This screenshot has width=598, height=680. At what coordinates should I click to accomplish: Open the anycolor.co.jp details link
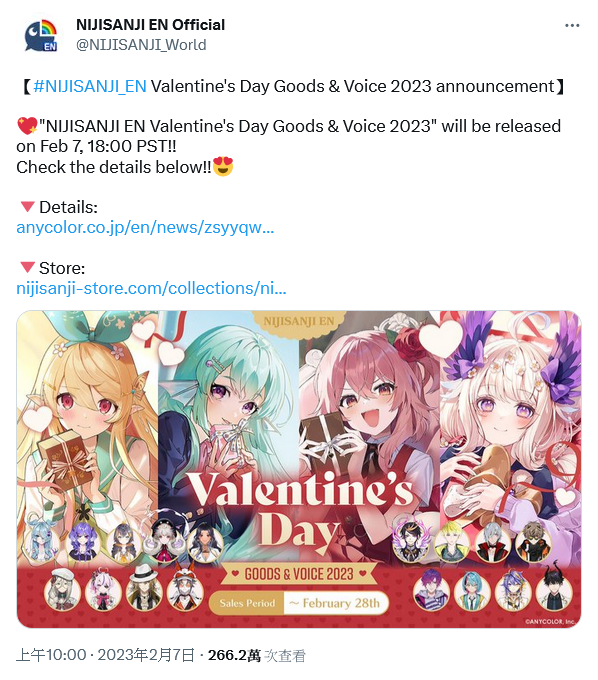tap(145, 227)
